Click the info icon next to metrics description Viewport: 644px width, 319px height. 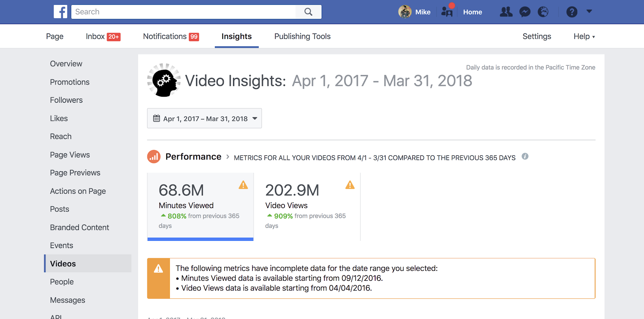click(525, 156)
